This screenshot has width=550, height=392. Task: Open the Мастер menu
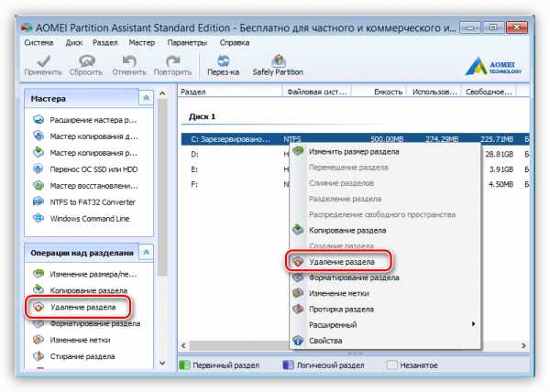(x=142, y=43)
